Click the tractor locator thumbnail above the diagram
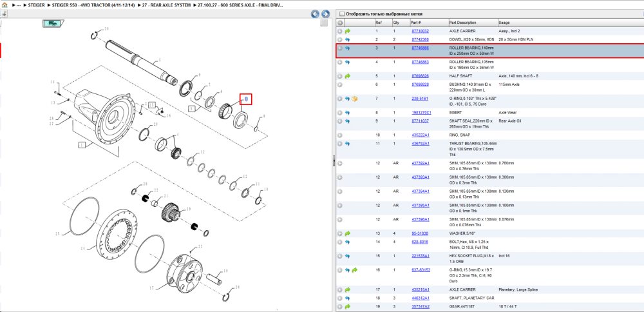Image resolution: width=644 pixels, height=312 pixels. click(x=54, y=24)
